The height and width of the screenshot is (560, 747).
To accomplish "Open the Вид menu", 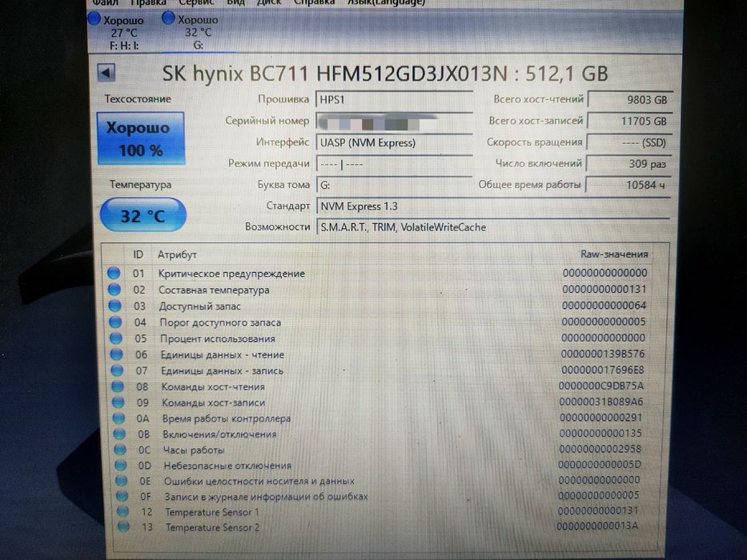I will [235, 2].
